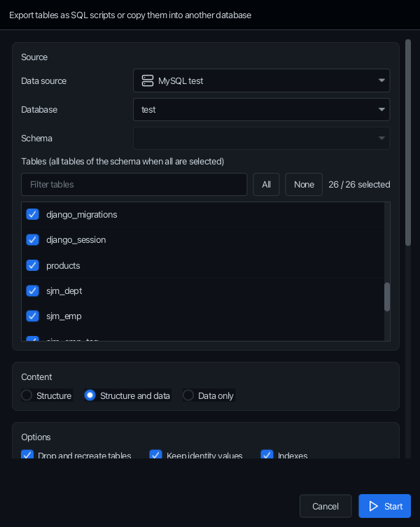Viewport: 420px width, 527px height.
Task: Uncheck the products table checkbox
Action: [x=33, y=265]
